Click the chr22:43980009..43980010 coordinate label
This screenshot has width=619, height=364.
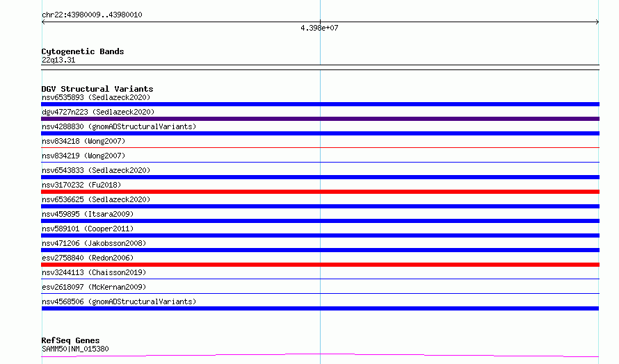[x=92, y=15]
